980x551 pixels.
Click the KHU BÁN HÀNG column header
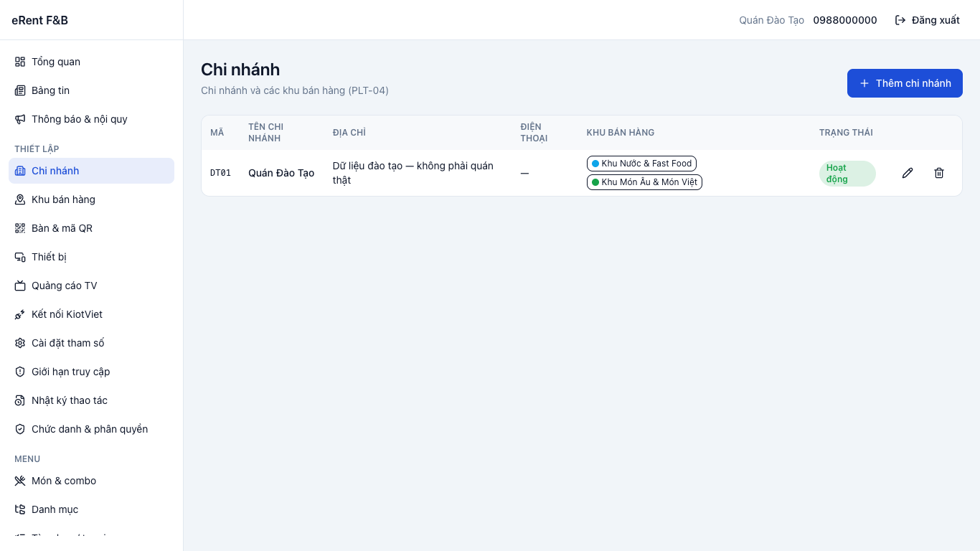click(x=621, y=133)
